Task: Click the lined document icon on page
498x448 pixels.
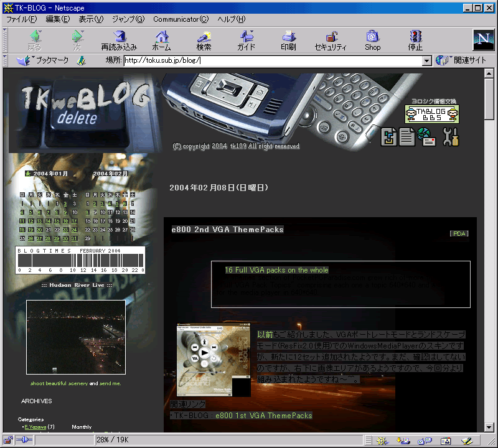Action: (407, 137)
